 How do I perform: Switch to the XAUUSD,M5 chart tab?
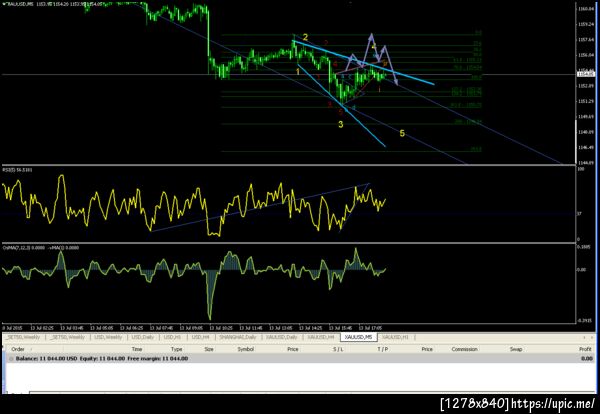click(358, 337)
